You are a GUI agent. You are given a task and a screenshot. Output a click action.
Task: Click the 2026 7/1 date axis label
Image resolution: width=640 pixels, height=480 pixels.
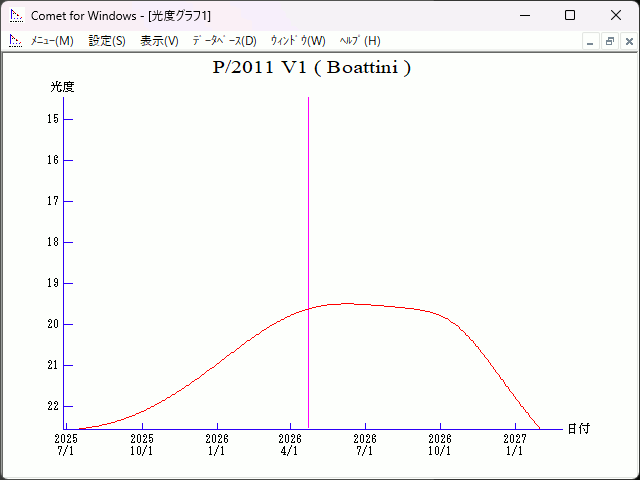(x=365, y=445)
